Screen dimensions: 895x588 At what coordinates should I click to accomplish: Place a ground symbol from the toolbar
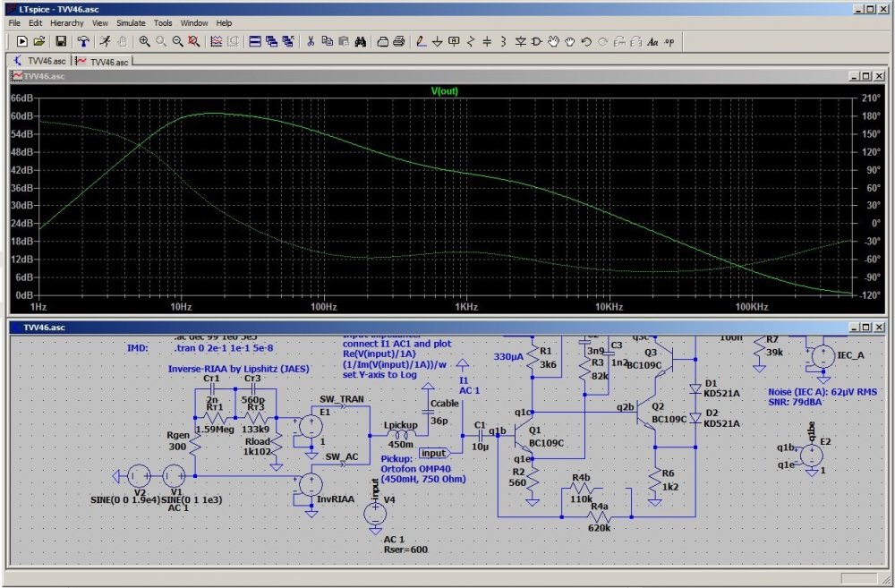(x=437, y=41)
